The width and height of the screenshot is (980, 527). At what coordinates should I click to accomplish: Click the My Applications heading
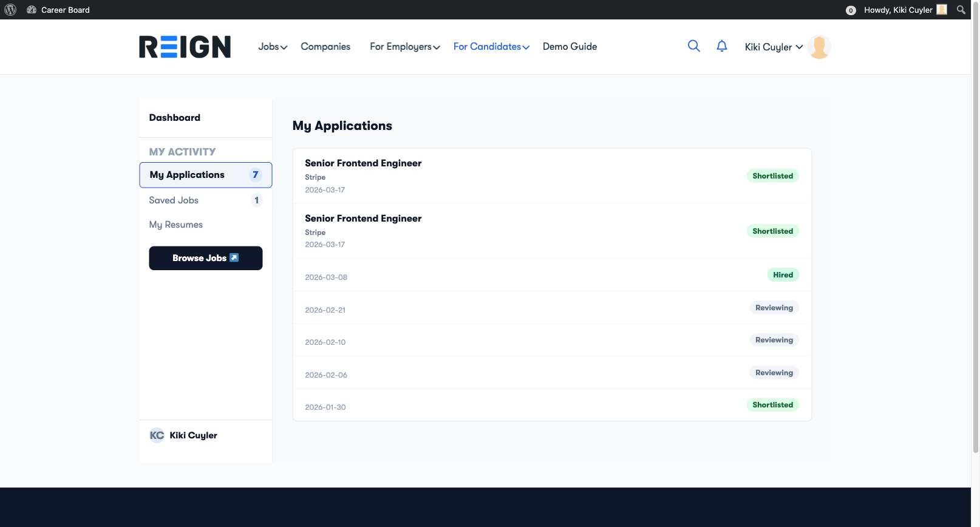pyautogui.click(x=342, y=126)
